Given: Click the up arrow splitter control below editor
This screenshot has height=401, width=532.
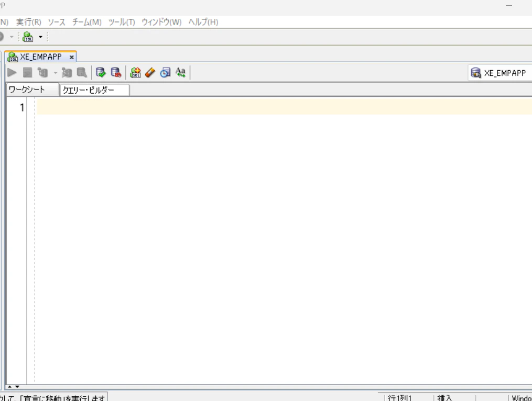Looking at the screenshot, I should 10,387.
